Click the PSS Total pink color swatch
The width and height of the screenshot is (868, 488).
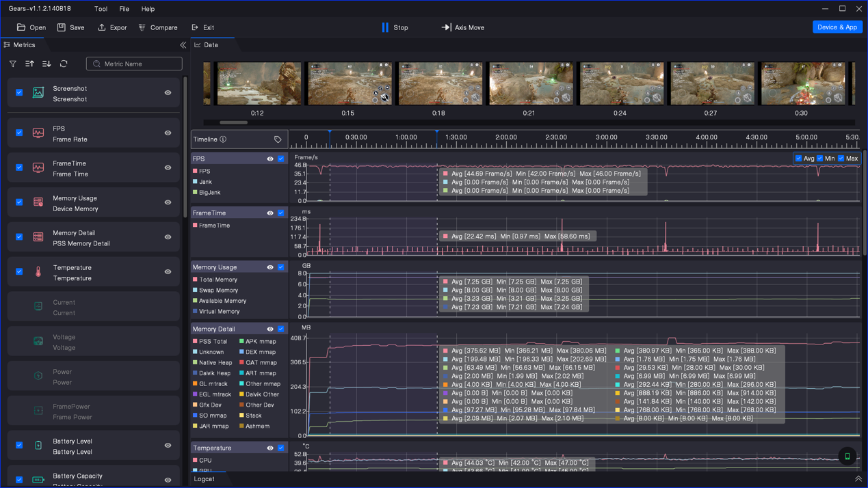195,342
